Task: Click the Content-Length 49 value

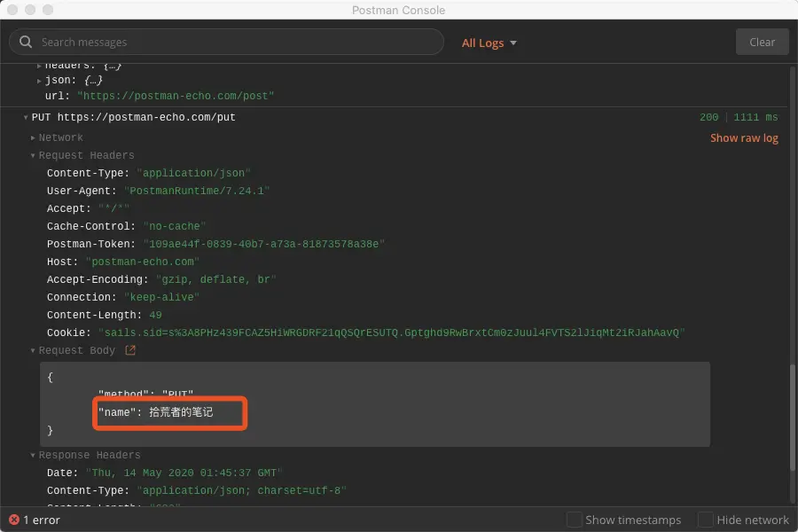Action: [x=155, y=315]
